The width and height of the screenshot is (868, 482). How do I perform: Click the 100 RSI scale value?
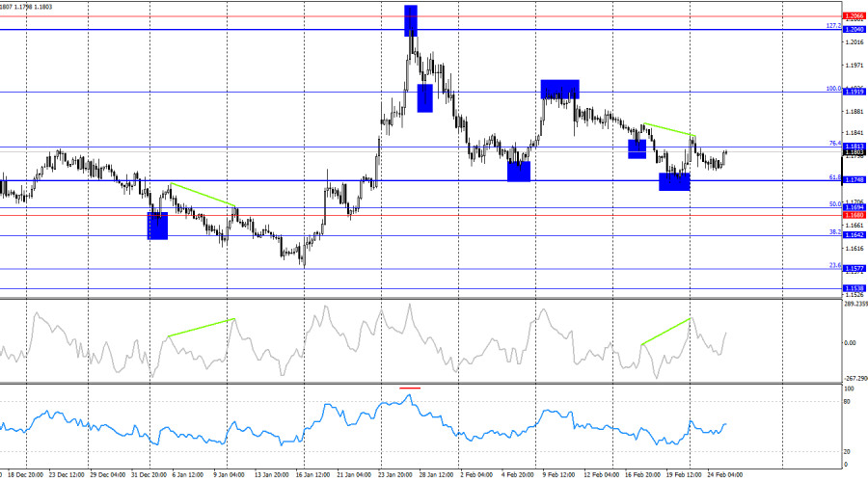pos(849,389)
